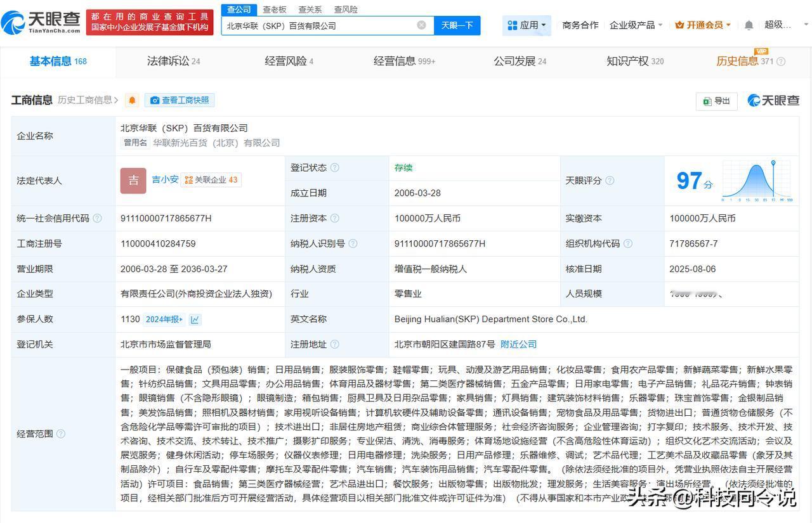
Task: Click the help icon next to 天眼评分
Action: click(610, 181)
